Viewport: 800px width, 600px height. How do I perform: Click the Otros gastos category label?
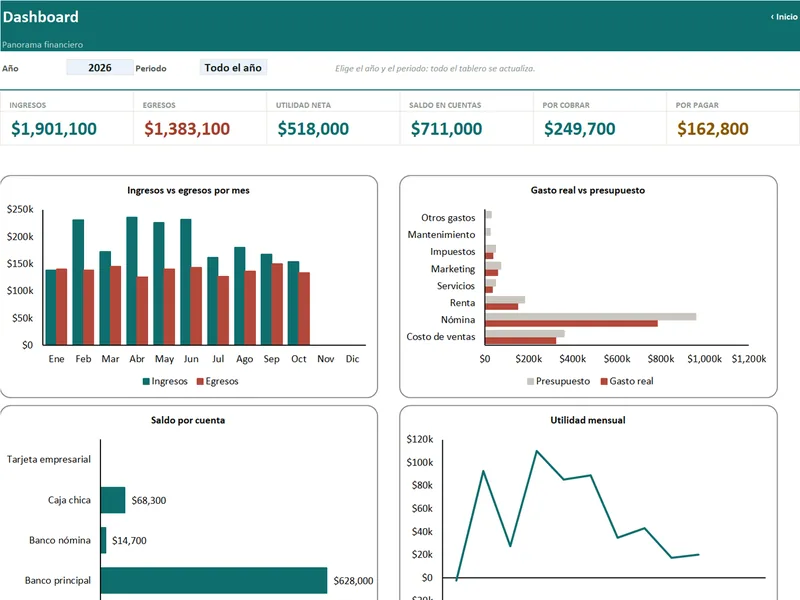pos(448,218)
